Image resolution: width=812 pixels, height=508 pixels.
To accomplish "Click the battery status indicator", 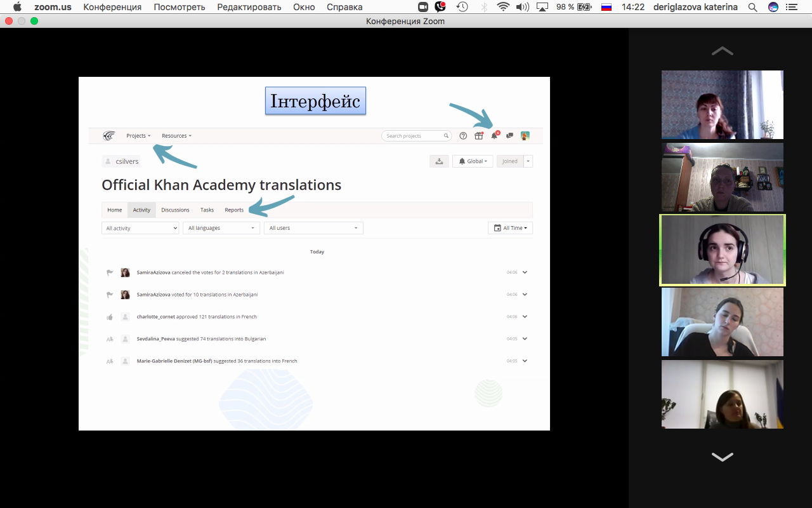I will point(574,7).
